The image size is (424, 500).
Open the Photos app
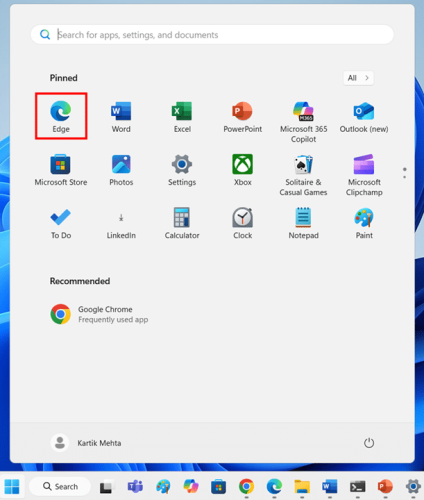(121, 170)
